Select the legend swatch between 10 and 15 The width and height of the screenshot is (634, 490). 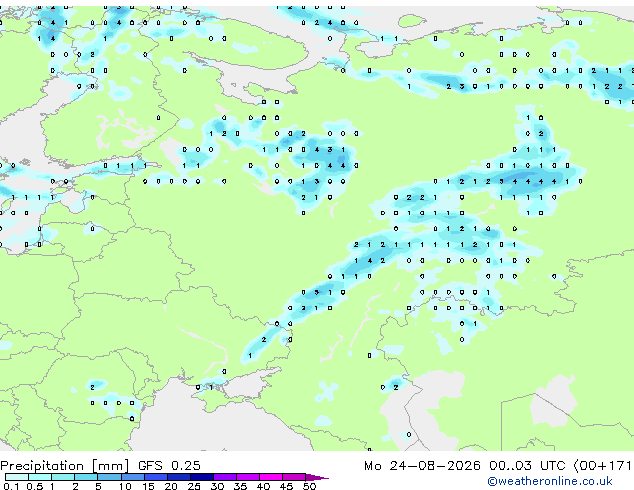pos(133,477)
